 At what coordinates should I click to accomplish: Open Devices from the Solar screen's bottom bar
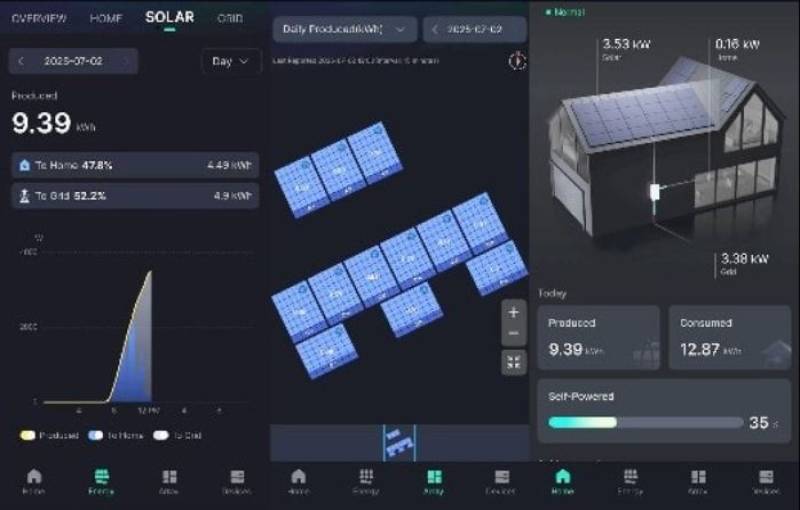click(237, 482)
